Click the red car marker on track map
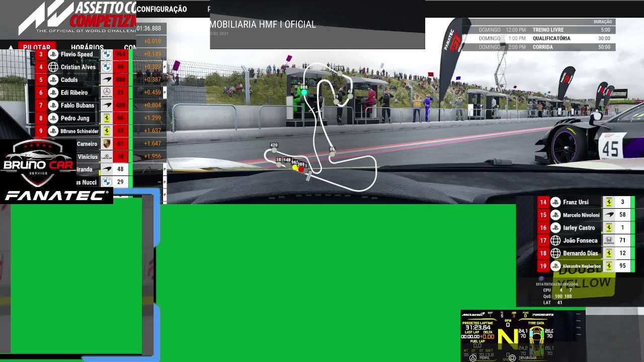Viewport: 644px width, 362px height. pos(301,169)
